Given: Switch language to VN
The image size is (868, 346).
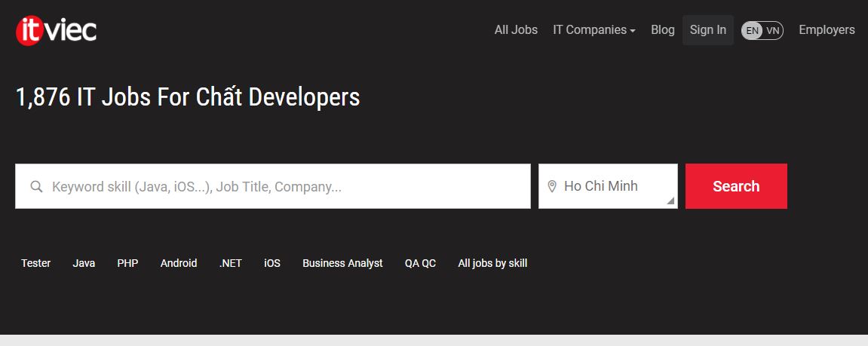Looking at the screenshot, I should pyautogui.click(x=773, y=30).
